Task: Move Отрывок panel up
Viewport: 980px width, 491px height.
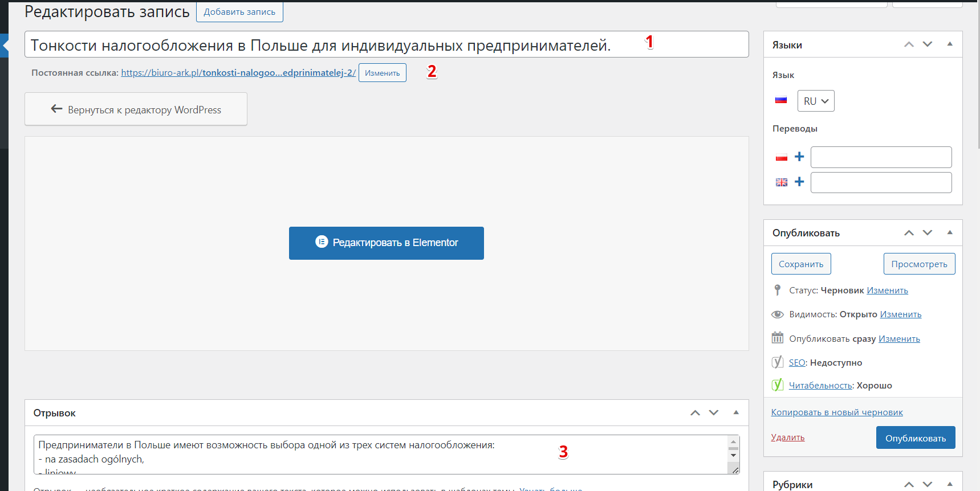Action: 695,413
